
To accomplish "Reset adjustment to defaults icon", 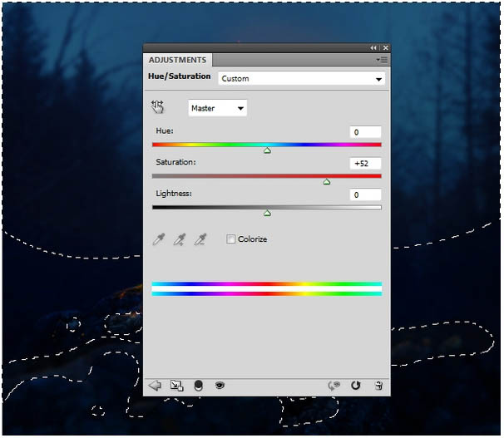I will [x=356, y=385].
